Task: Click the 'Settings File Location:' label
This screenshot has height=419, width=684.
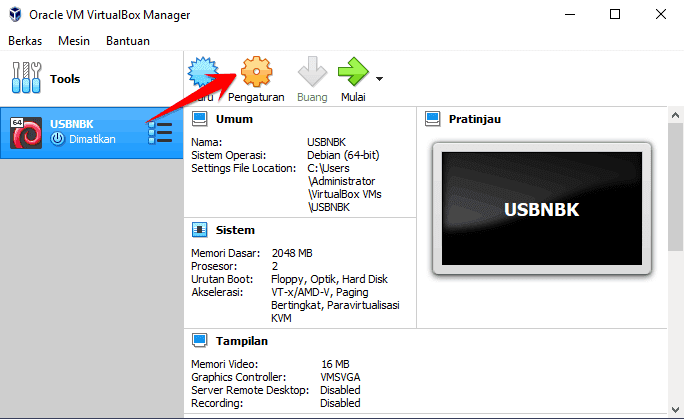Action: (243, 168)
